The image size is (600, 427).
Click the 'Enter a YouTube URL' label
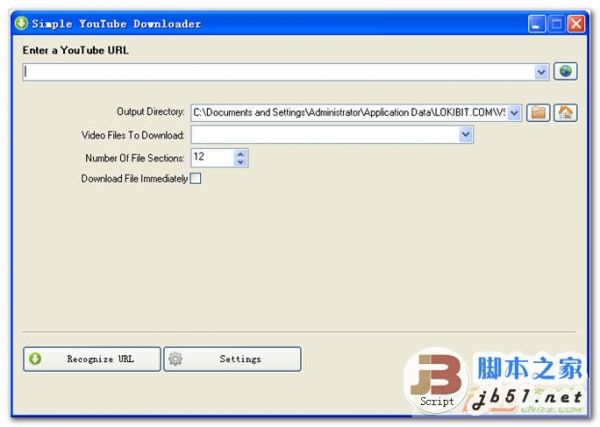(75, 50)
